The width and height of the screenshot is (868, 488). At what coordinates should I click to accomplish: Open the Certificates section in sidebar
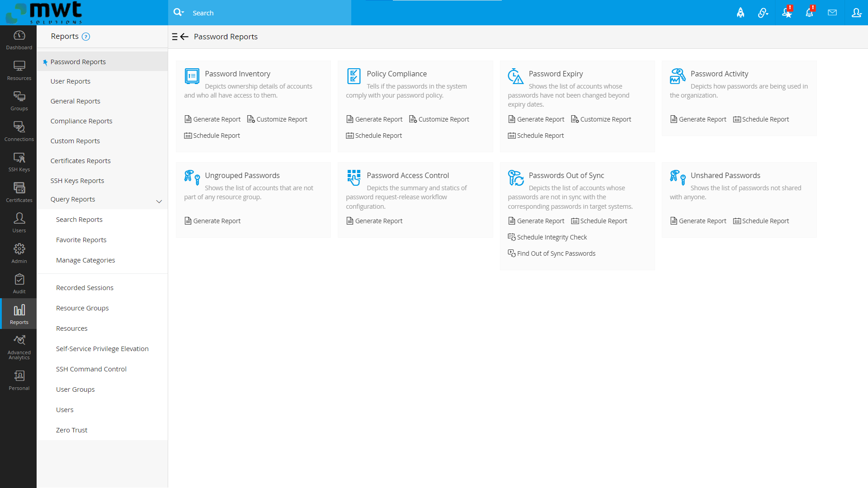(19, 192)
